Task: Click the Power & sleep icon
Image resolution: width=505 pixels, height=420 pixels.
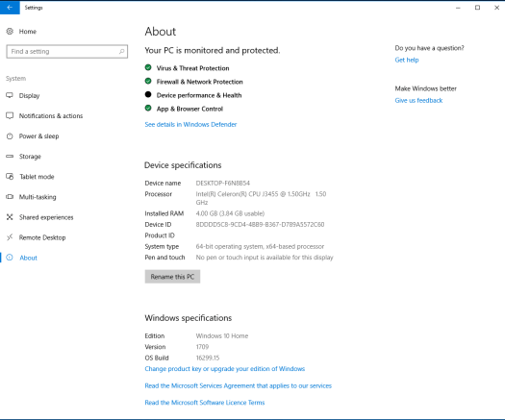Action: [x=10, y=136]
